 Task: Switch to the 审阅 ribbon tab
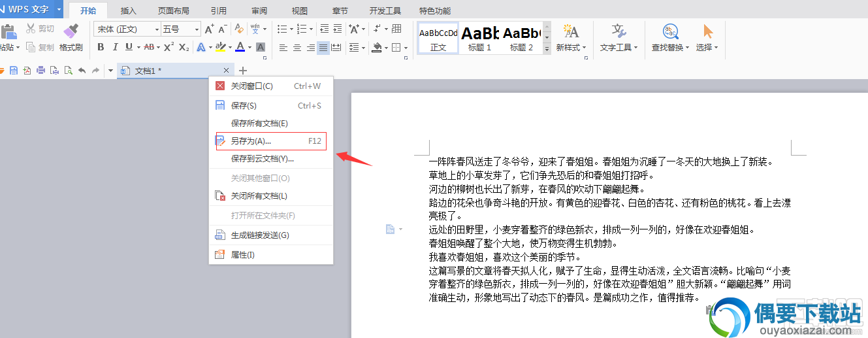tap(259, 11)
